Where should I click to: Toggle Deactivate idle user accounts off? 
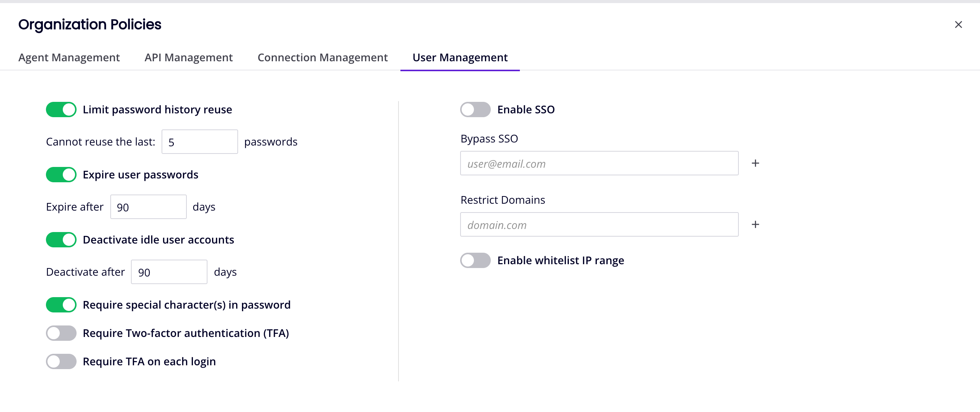coord(61,240)
